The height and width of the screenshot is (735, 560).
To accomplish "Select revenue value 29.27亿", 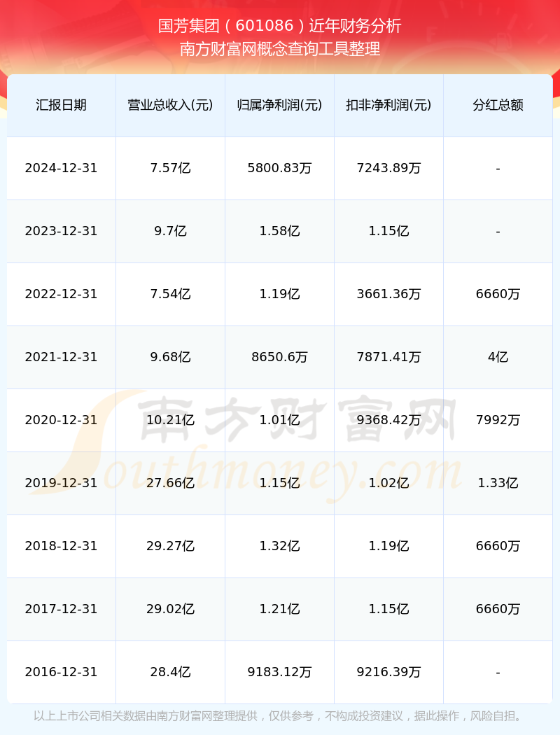I will coord(171,546).
